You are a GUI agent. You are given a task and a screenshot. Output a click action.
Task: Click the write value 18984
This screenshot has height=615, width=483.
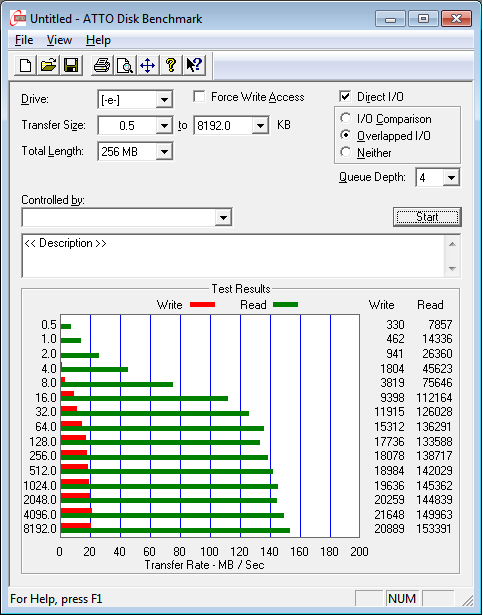point(389,470)
